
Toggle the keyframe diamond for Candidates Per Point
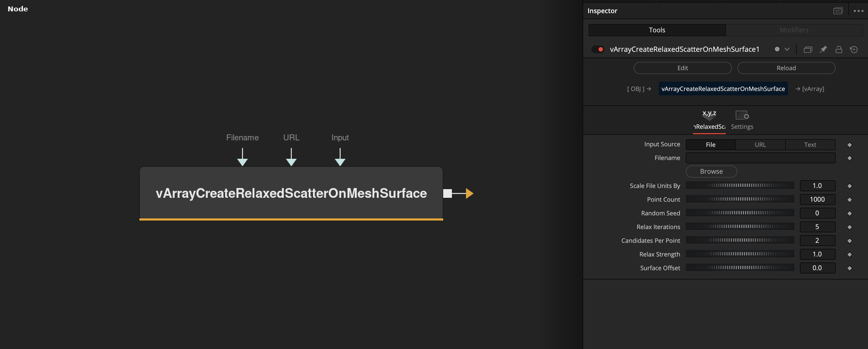[x=850, y=241]
